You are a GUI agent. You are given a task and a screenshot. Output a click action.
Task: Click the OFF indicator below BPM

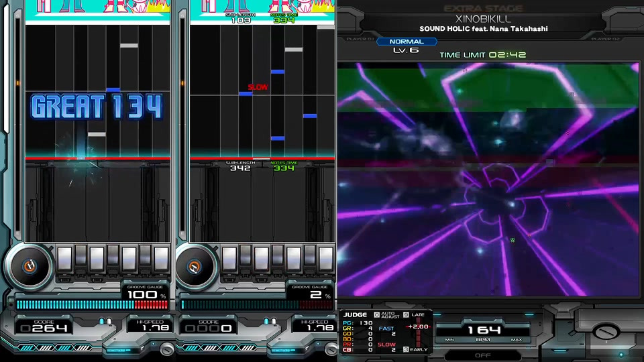(482, 355)
